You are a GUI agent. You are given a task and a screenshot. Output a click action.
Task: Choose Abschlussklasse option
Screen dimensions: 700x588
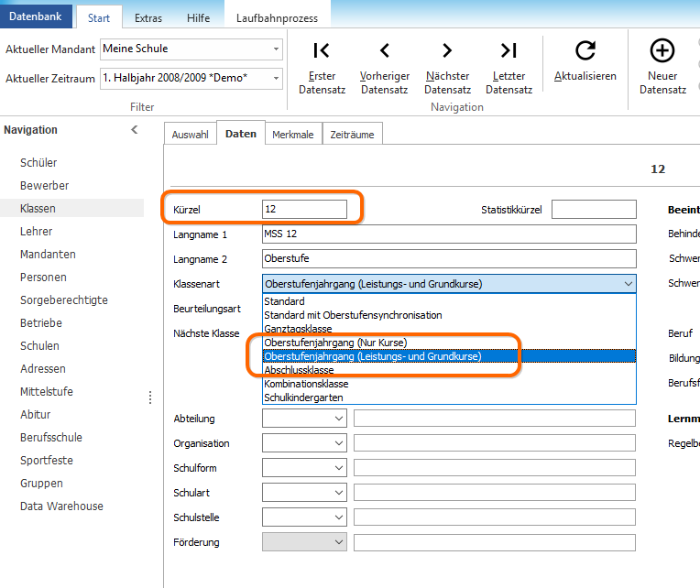coord(449,370)
